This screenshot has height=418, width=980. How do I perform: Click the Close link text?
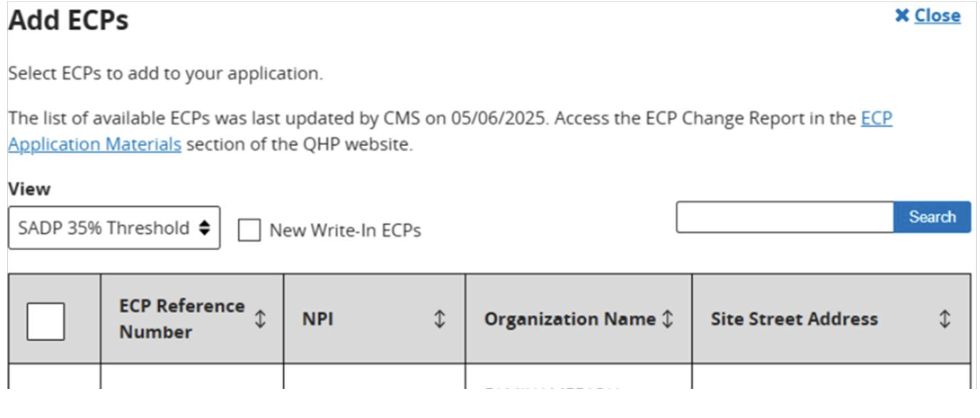(937, 16)
